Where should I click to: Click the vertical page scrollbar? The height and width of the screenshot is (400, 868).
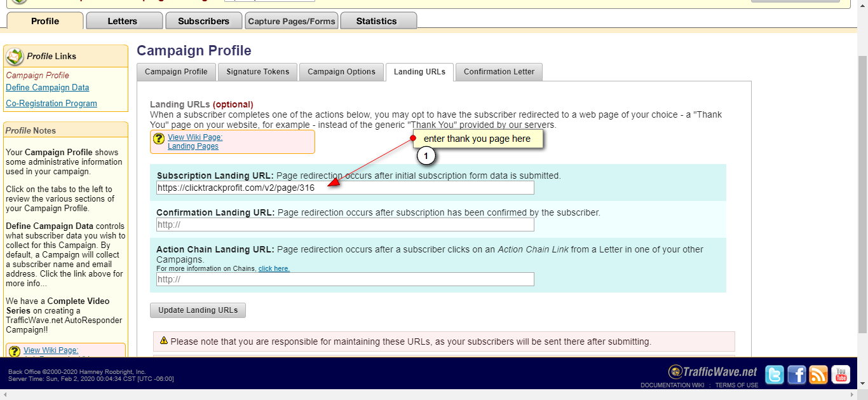pos(862,191)
